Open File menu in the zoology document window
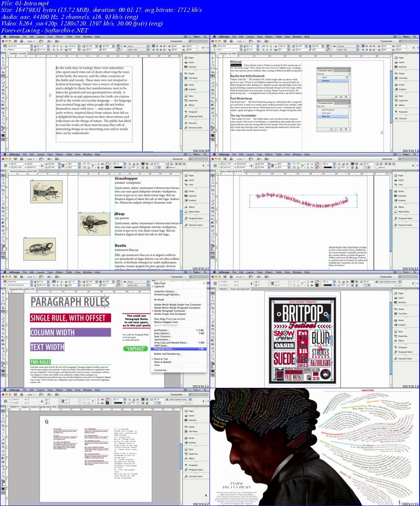The image size is (420, 506). [25, 37]
